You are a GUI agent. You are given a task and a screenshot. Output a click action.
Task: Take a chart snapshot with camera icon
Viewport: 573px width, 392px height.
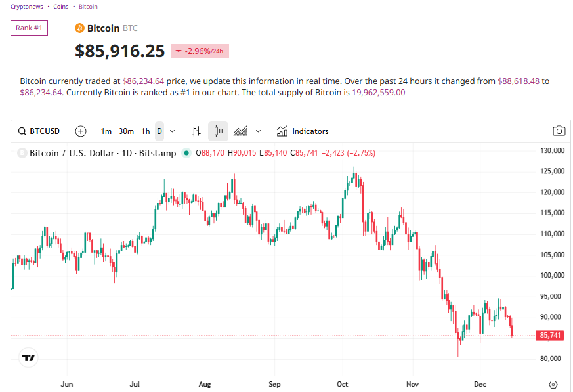coord(559,131)
